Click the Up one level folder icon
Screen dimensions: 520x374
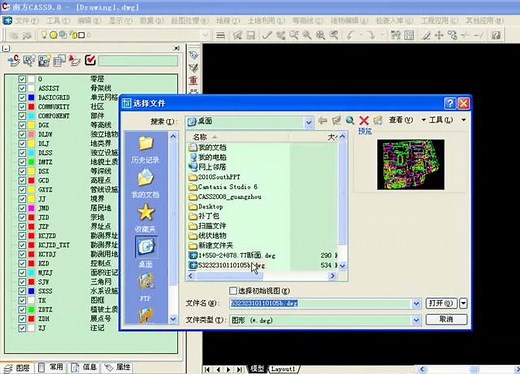pos(336,120)
